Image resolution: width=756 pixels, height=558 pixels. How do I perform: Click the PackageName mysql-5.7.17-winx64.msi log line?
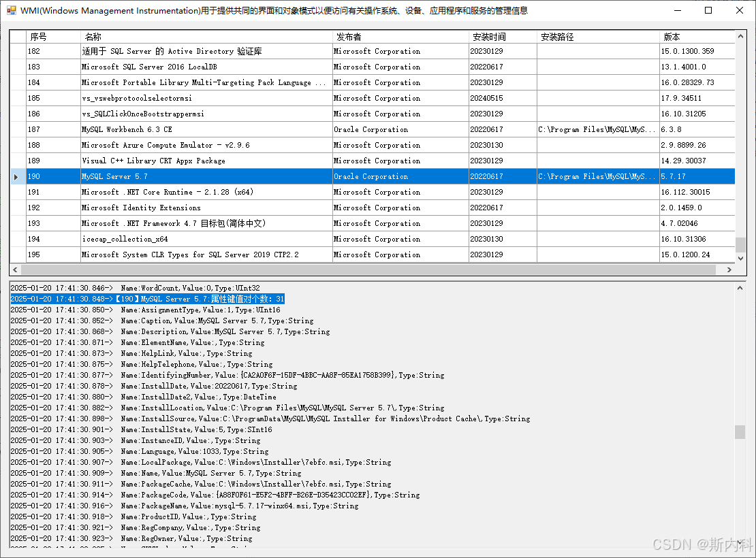[x=185, y=506]
